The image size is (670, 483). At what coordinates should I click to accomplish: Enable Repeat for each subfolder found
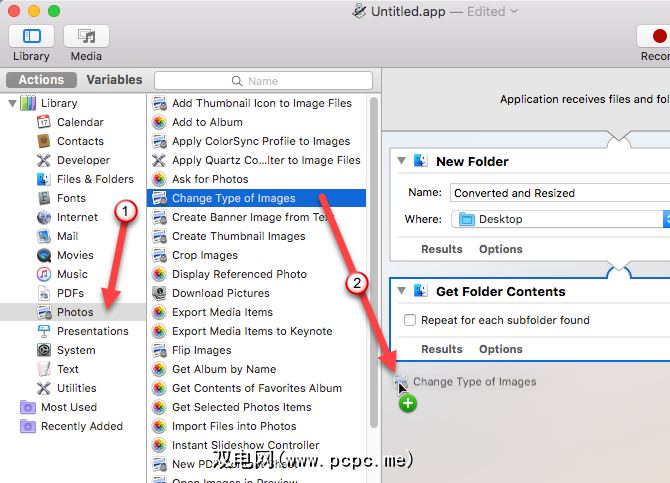point(410,320)
